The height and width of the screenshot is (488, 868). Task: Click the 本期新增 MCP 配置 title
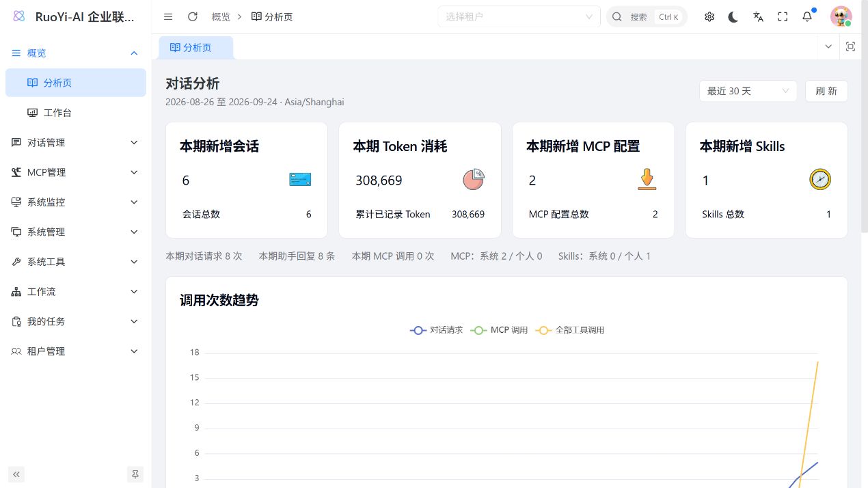tap(583, 146)
